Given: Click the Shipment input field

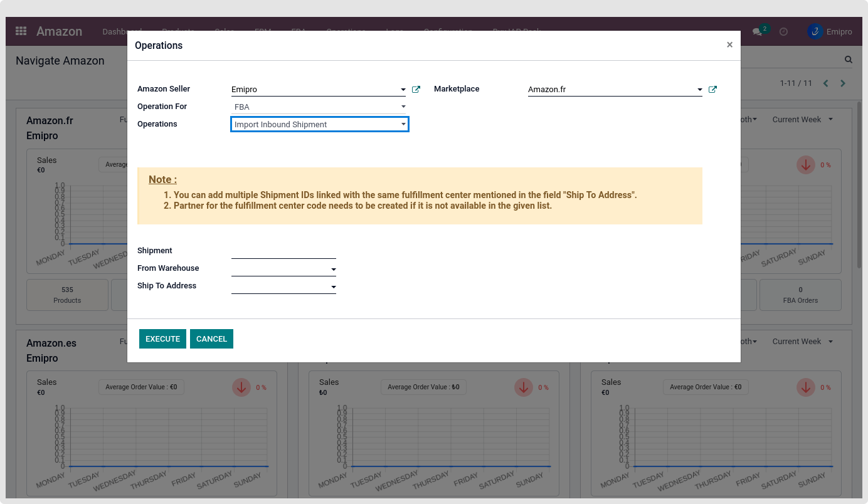Looking at the screenshot, I should [x=283, y=251].
